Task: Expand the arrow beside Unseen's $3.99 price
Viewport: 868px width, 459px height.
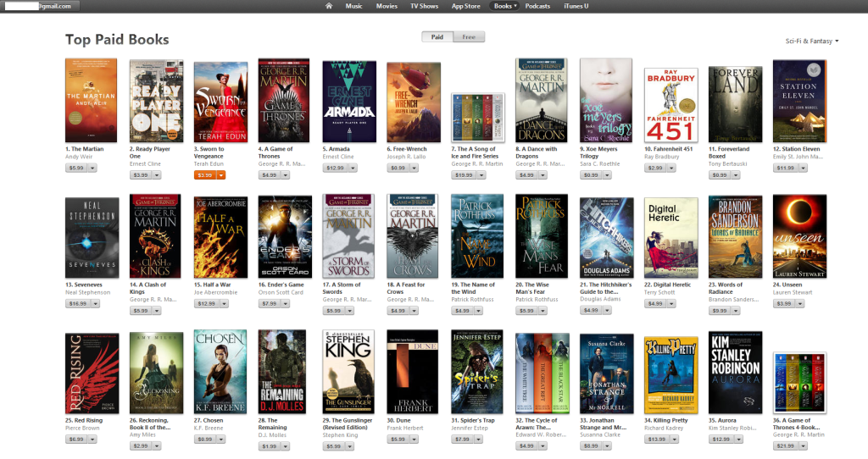Action: (x=800, y=304)
